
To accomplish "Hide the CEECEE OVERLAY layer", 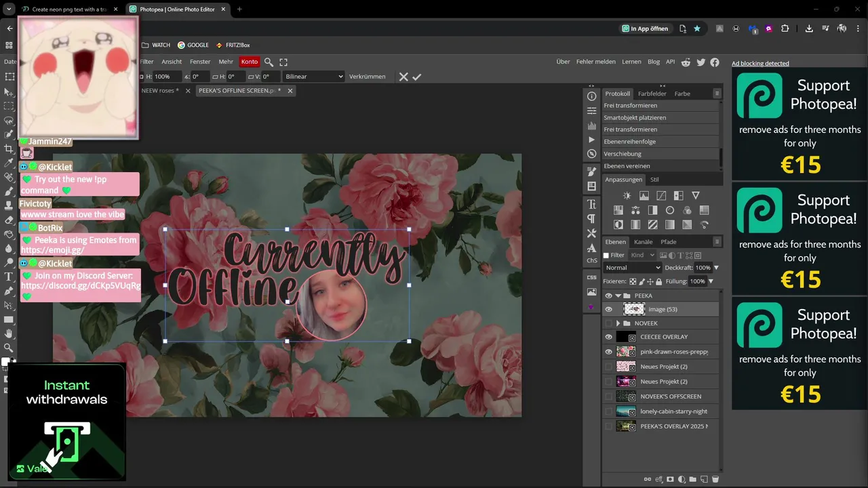I will [x=608, y=337].
